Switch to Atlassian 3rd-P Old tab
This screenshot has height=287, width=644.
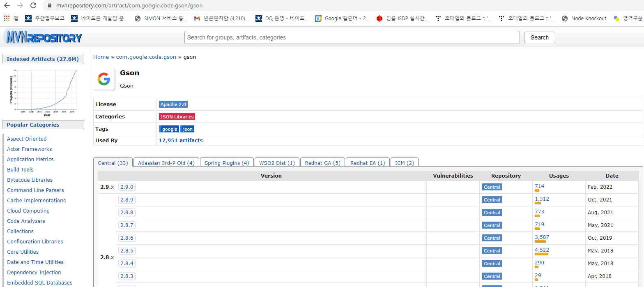166,163
